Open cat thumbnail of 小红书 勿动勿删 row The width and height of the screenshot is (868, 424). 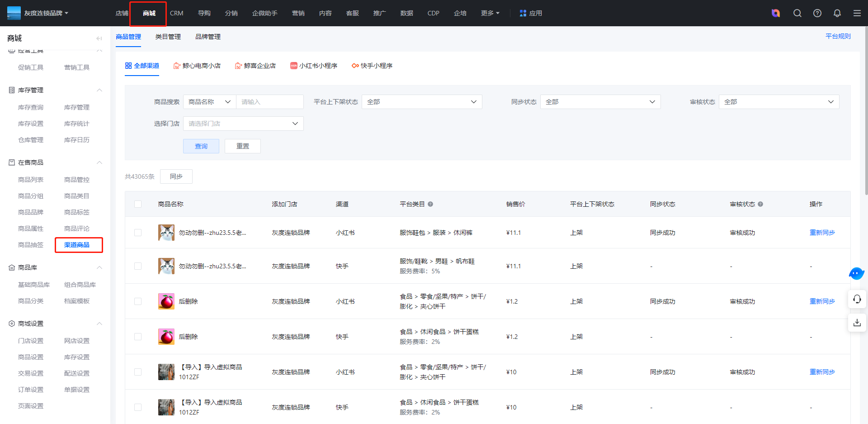pyautogui.click(x=166, y=233)
